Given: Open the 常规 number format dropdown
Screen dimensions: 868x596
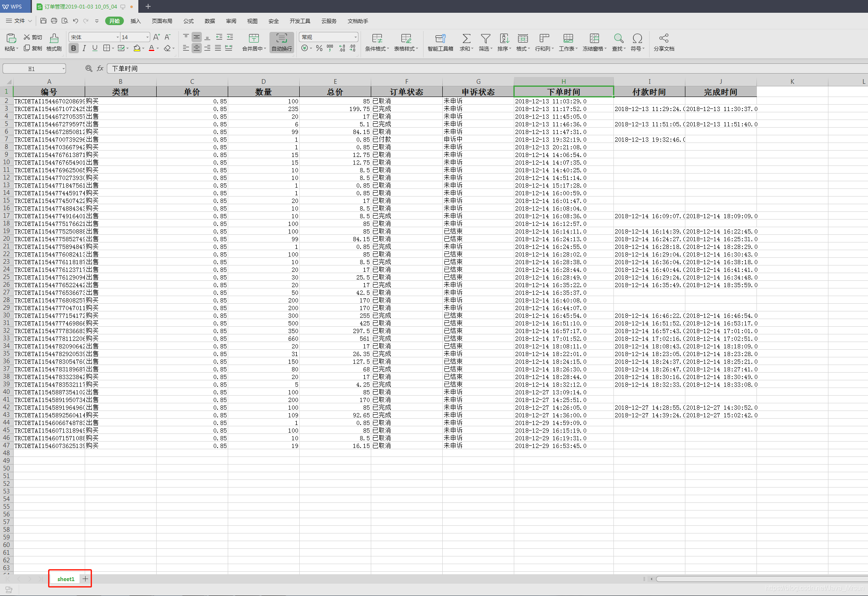Looking at the screenshot, I should (355, 37).
